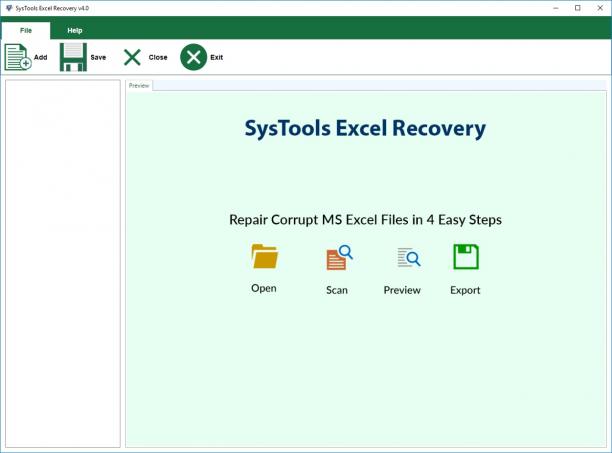Click the Scan step label
This screenshot has height=453, width=612.
[x=337, y=290]
